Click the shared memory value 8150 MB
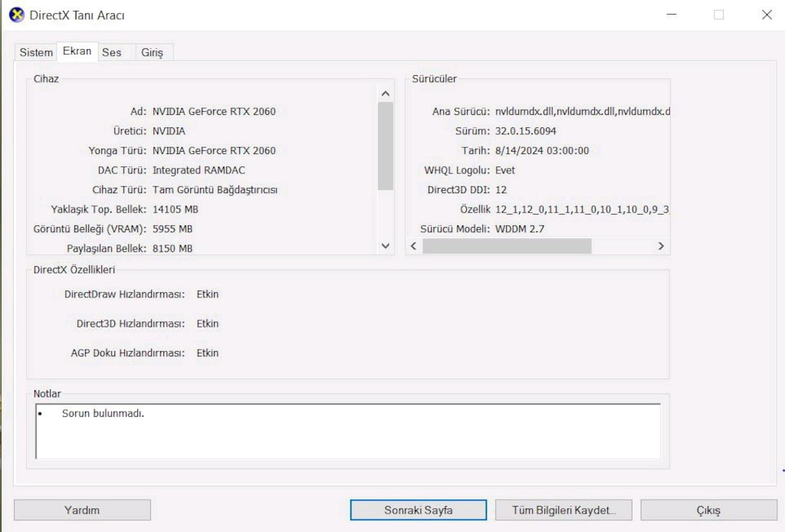 [172, 248]
